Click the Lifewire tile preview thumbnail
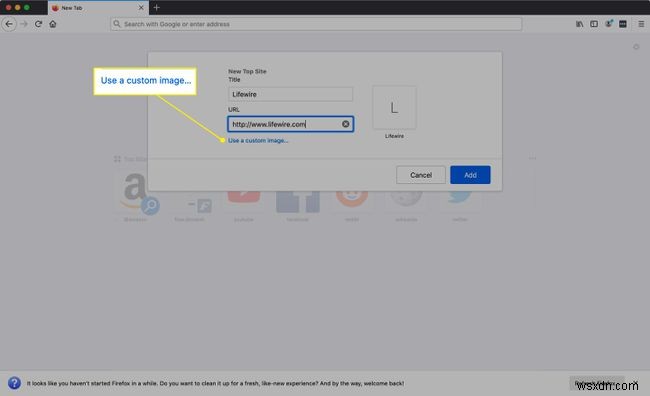The image size is (650, 396). click(394, 108)
